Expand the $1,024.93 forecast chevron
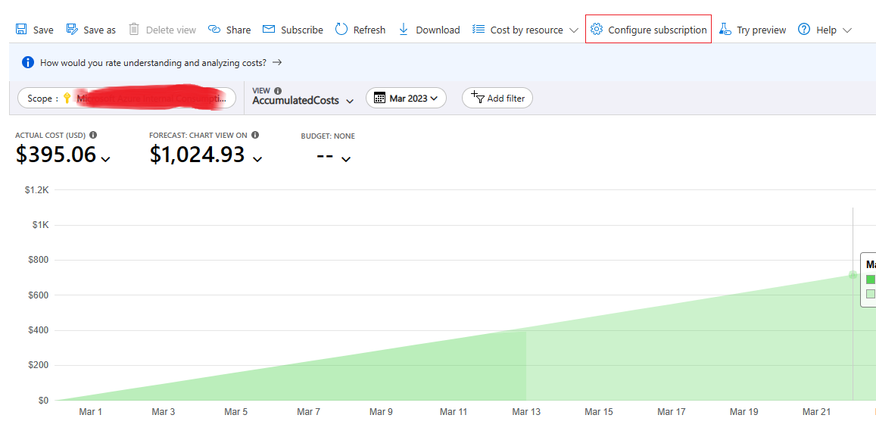Viewport: 876px width, 428px height. tap(257, 159)
